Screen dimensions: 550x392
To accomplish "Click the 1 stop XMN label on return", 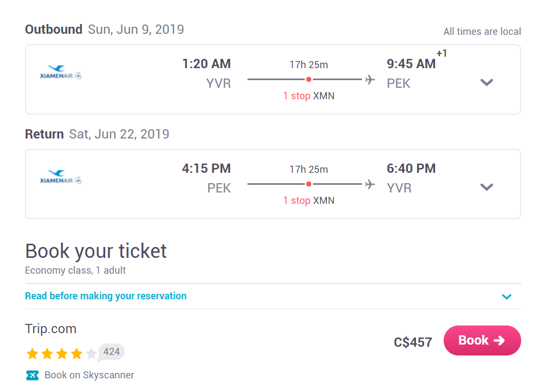I will [x=309, y=201].
